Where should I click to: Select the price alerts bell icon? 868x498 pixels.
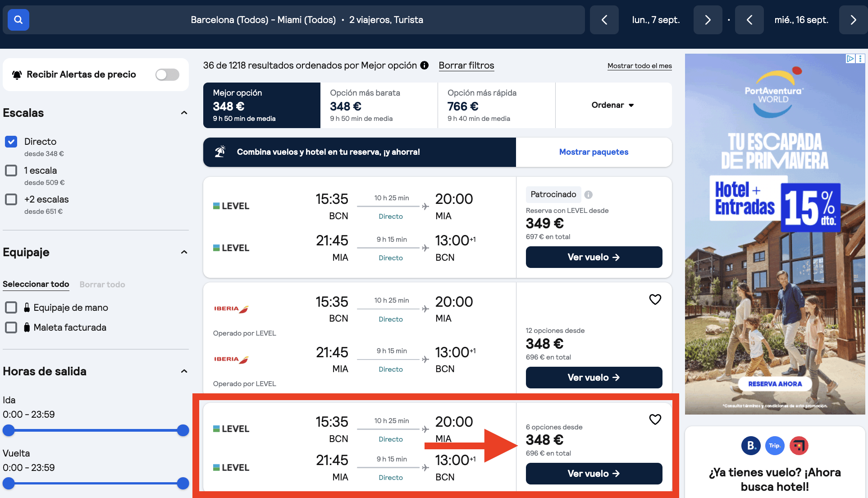point(17,74)
